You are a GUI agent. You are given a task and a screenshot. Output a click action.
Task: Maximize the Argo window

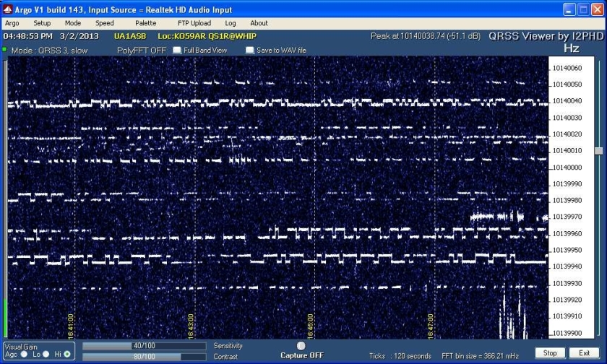584,9
